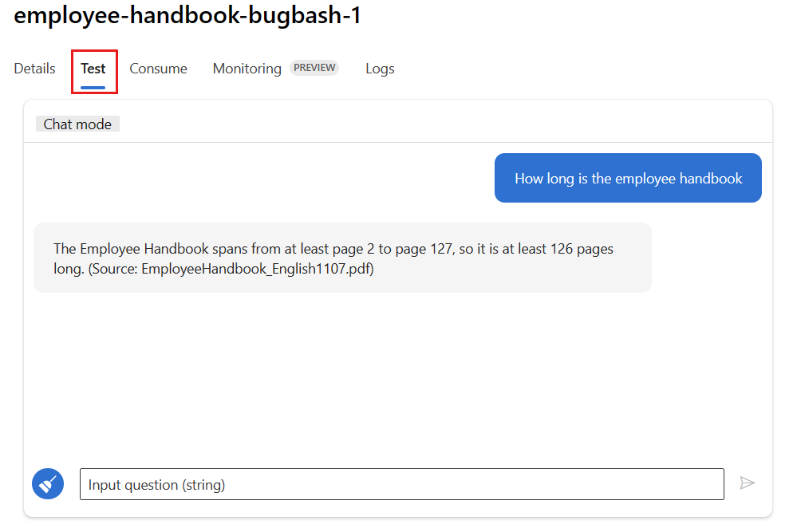Screen dimensions: 793x532
Task: Click the PREVIEW badge beside Monitoring
Action: 314,68
